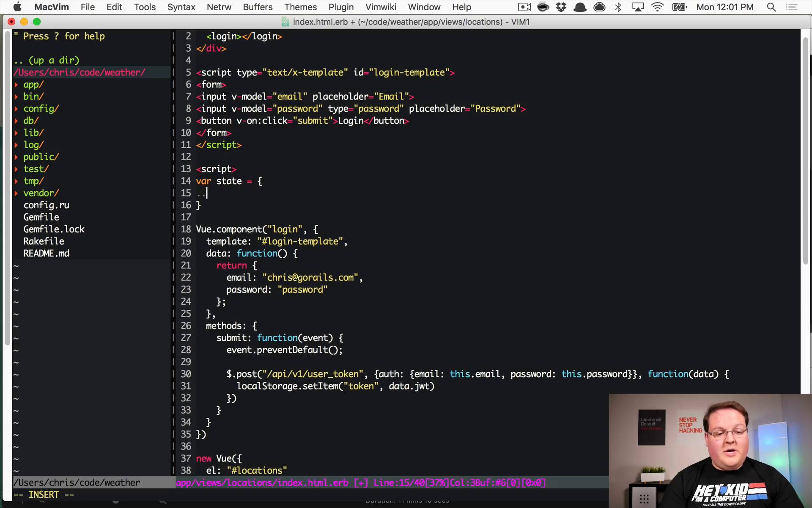Open the Netrw menu
Image resolution: width=812 pixels, height=508 pixels.
pyautogui.click(x=219, y=7)
